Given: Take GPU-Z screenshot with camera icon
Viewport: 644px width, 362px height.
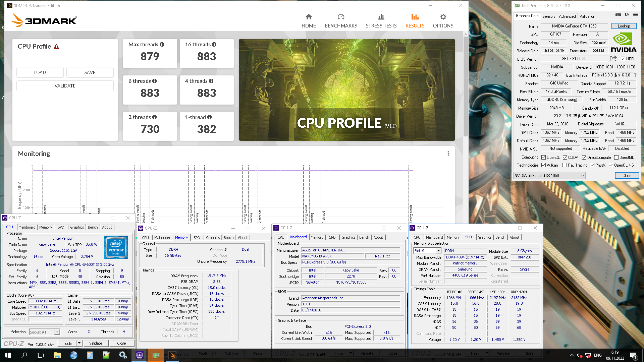Looking at the screenshot, I should [x=618, y=15].
